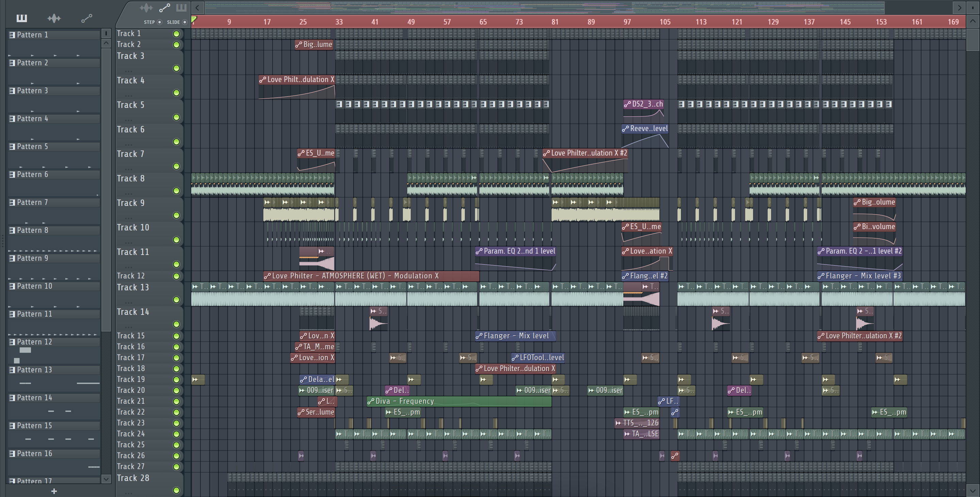Screen dimensions: 980x497
Task: Mute Track 28 with its green LED
Action: [x=177, y=491]
